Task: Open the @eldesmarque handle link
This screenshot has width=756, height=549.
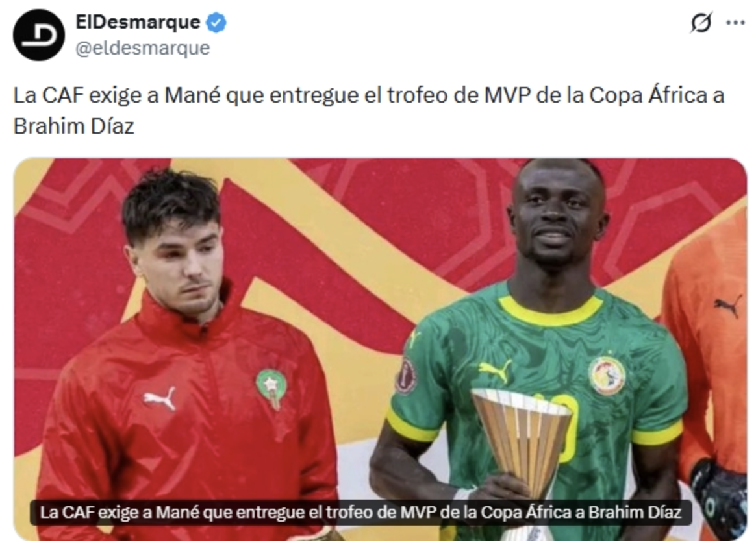Action: tap(143, 48)
